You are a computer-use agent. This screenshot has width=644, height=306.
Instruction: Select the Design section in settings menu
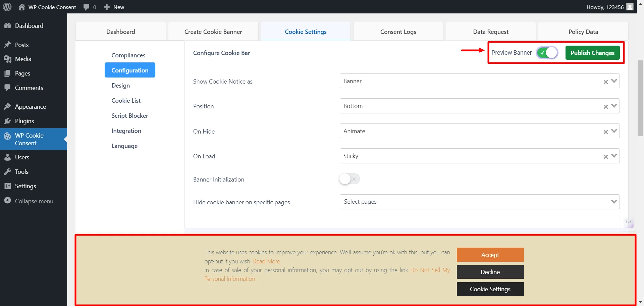[x=120, y=85]
